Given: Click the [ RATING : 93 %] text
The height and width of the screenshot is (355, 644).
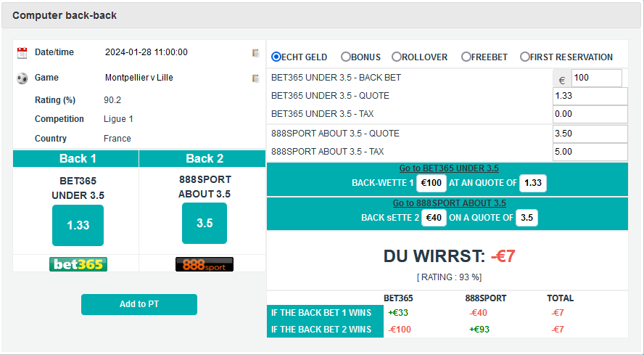Looking at the screenshot, I should 450,277.
